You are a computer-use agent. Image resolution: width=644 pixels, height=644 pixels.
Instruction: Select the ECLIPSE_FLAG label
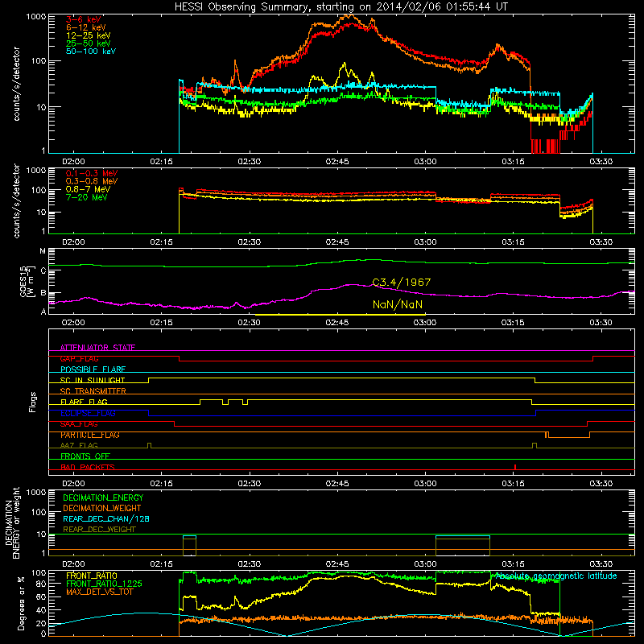(x=88, y=413)
